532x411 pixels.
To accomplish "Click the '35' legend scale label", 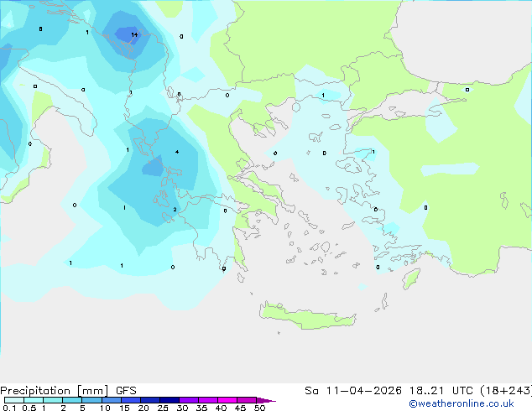I will [x=201, y=408].
